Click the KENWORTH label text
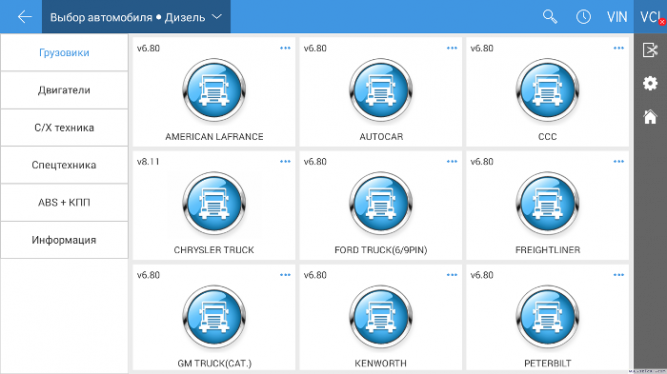The height and width of the screenshot is (374, 667). (x=381, y=363)
